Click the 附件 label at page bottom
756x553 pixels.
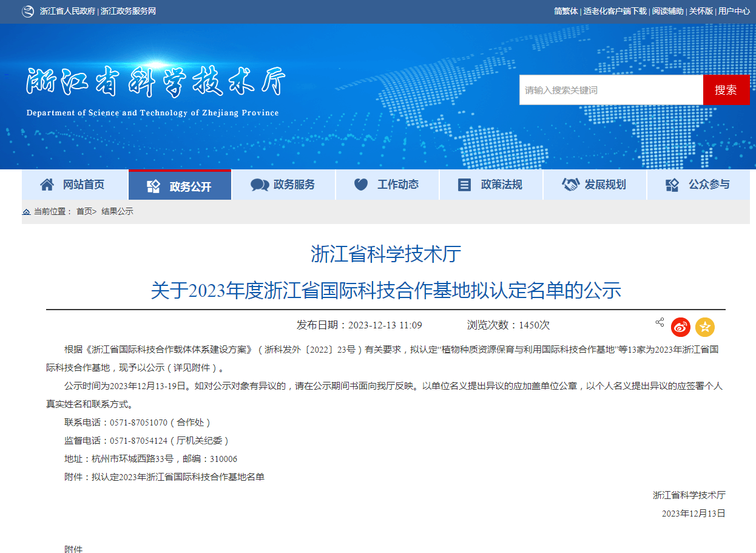pyautogui.click(x=73, y=549)
